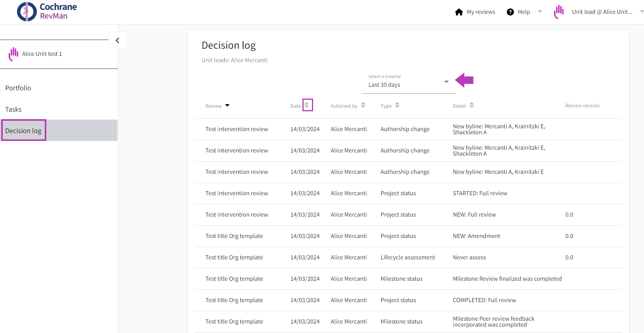Image resolution: width=644 pixels, height=333 pixels.
Task: Sort the Actioned by column
Action: [363, 105]
